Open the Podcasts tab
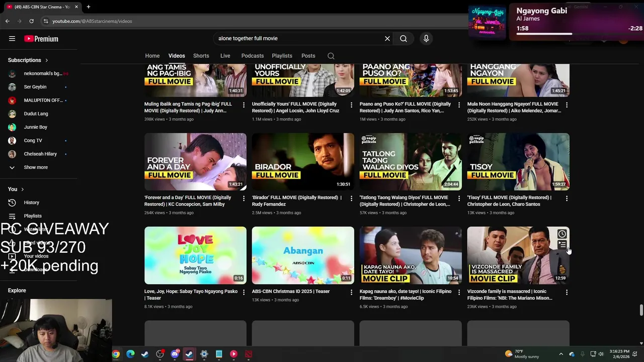This screenshot has height=362, width=644. 253,56
